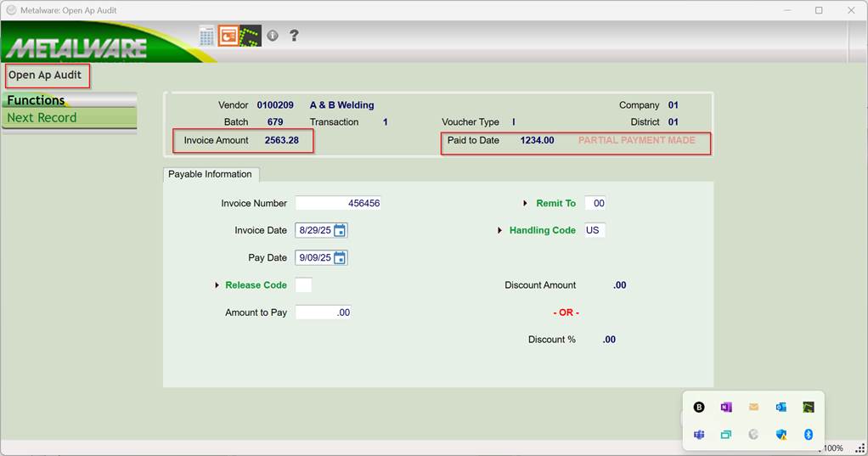Click the gray circular tray icon

(753, 435)
